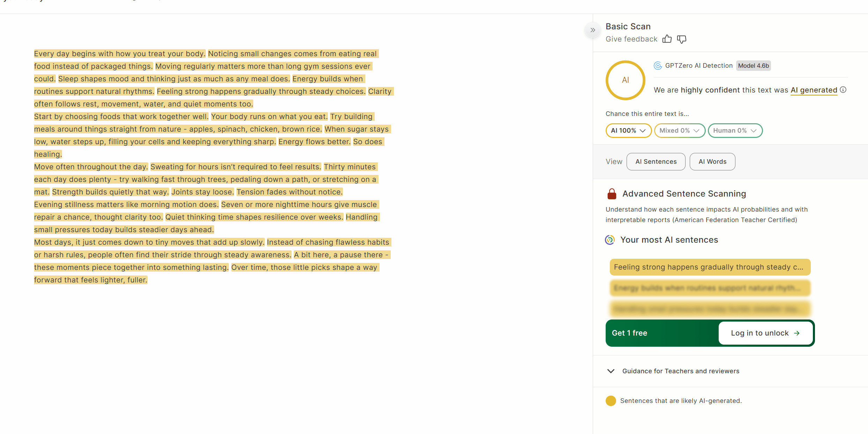Image resolution: width=868 pixels, height=434 pixels.
Task: Switch view to AI Sentences
Action: [656, 162]
